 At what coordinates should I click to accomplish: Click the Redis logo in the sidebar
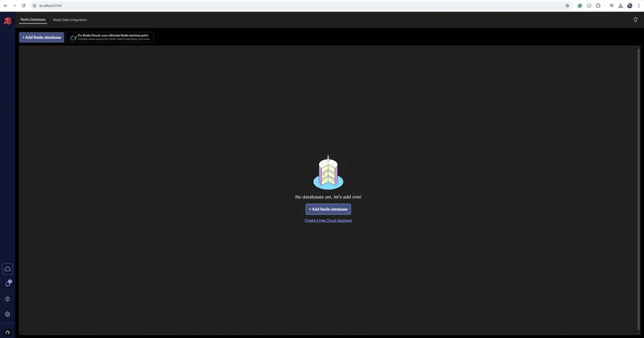tap(8, 21)
